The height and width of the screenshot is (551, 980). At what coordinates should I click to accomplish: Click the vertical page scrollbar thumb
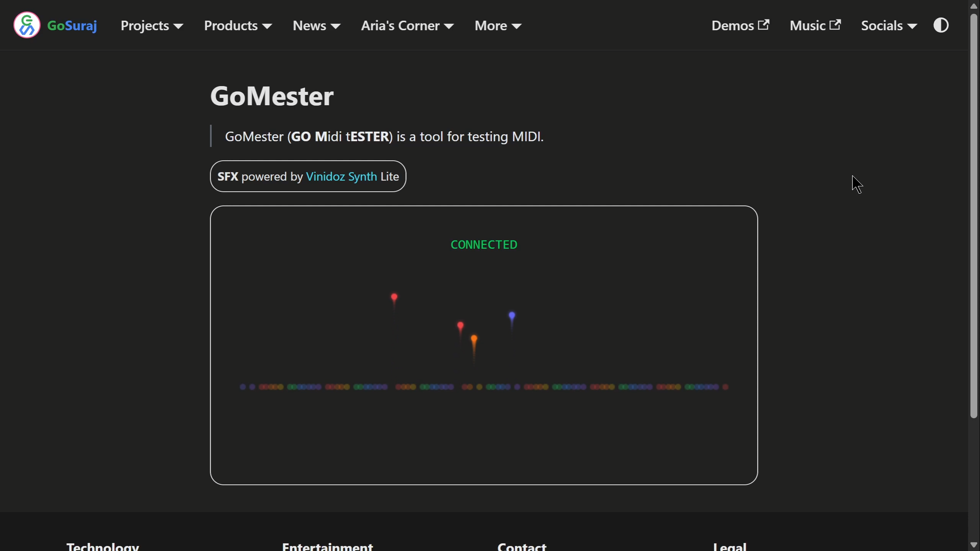[x=974, y=216]
